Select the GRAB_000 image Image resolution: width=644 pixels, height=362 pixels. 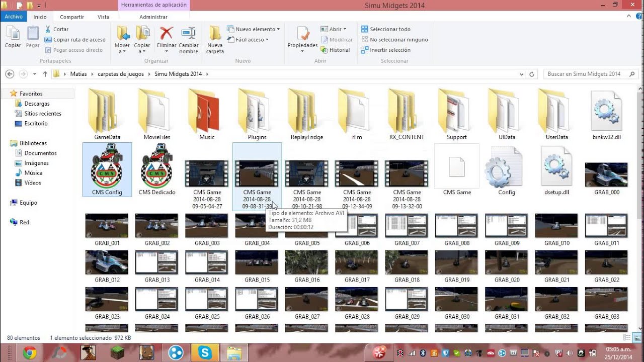click(x=607, y=178)
